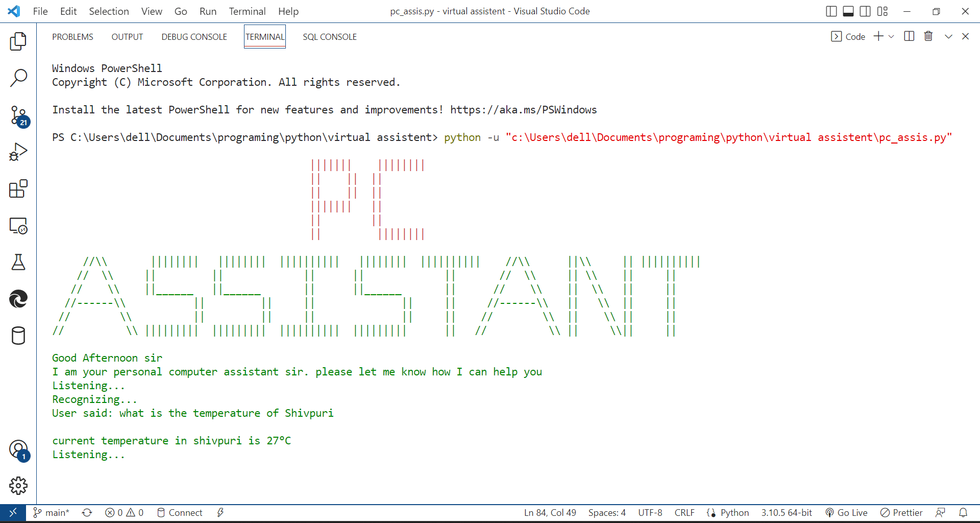Start Go Live server

pos(846,512)
